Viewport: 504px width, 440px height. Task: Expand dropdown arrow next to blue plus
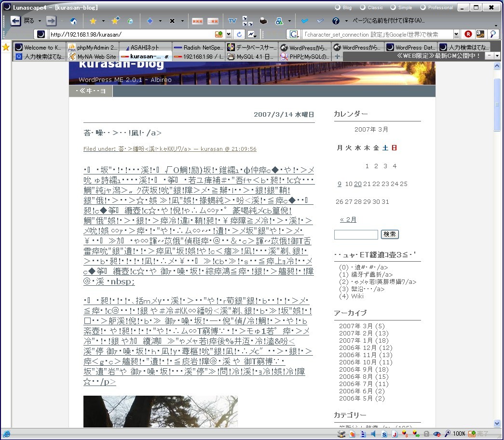click(x=160, y=21)
